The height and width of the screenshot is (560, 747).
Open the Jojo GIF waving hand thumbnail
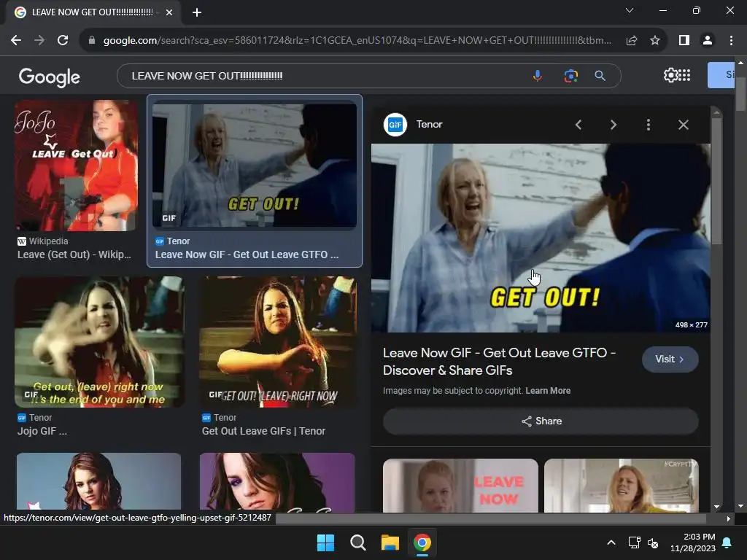pyautogui.click(x=99, y=342)
